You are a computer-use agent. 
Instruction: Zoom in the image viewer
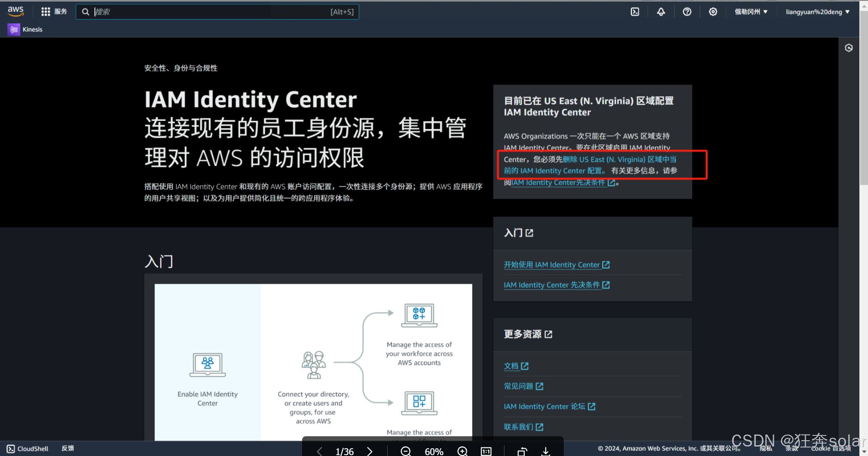462,451
